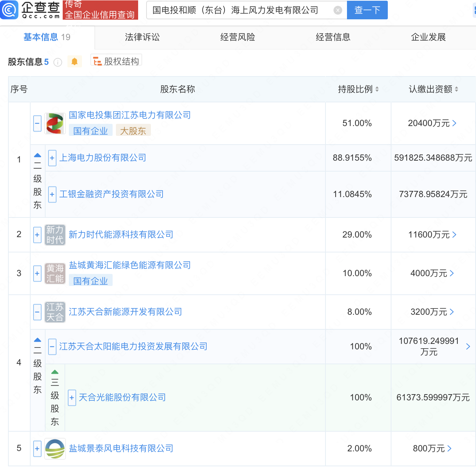Viewport: 476px width, 467px height.
Task: Open the 股权结构 equity structure view
Action: tap(116, 62)
